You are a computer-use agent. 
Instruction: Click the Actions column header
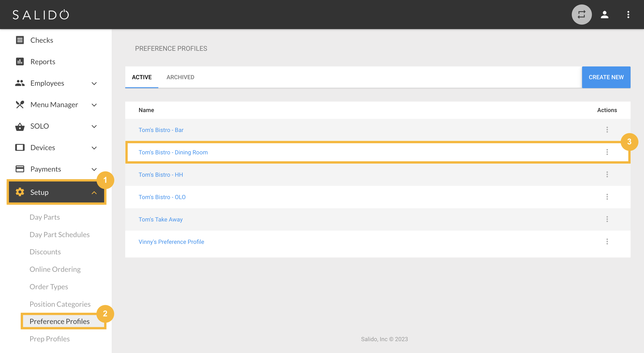point(607,110)
